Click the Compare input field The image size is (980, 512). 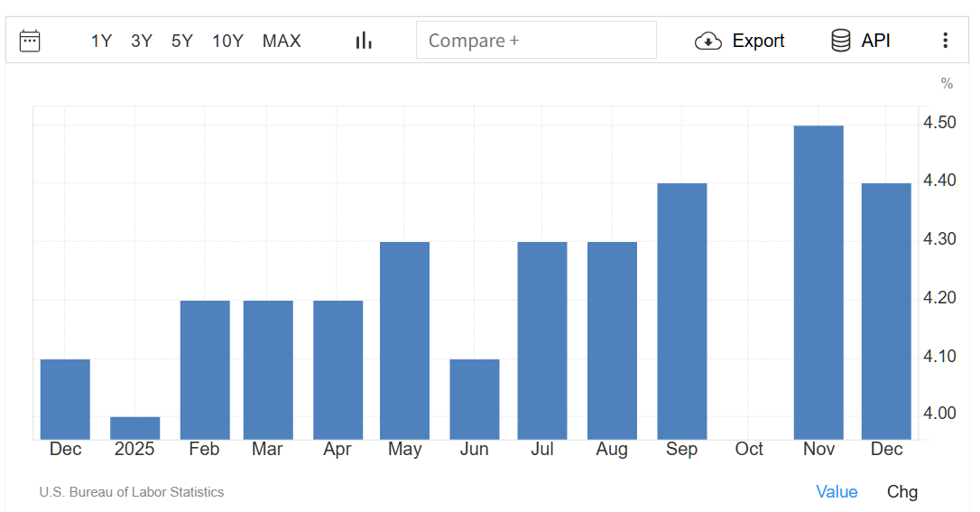click(536, 41)
